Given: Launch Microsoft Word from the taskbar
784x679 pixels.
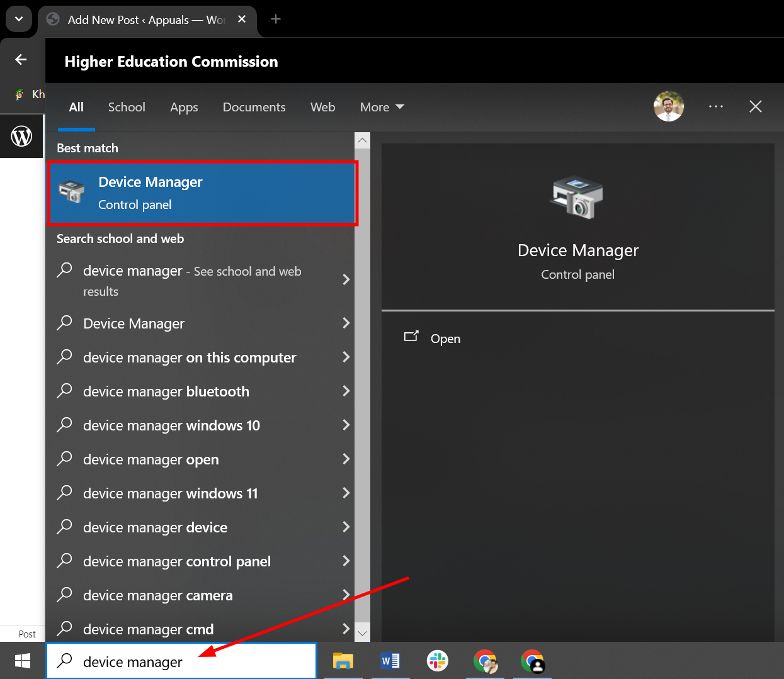Looking at the screenshot, I should click(390, 661).
